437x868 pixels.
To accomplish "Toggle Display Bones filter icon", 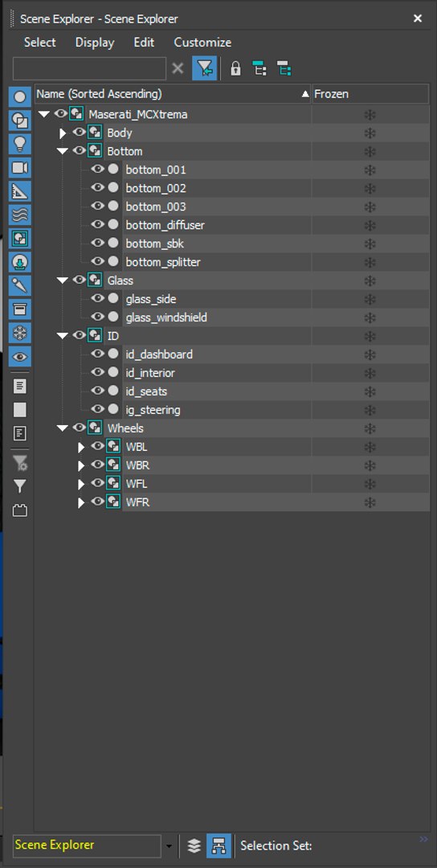I will point(20,285).
